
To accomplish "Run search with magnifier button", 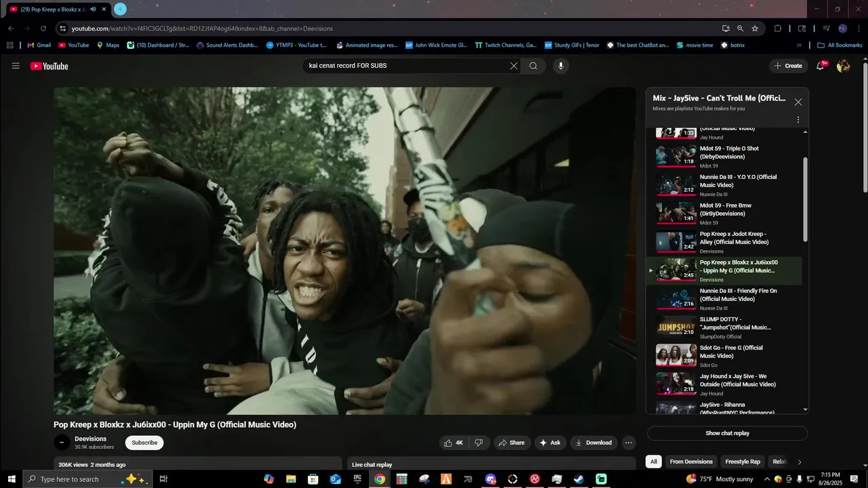I will [x=534, y=66].
